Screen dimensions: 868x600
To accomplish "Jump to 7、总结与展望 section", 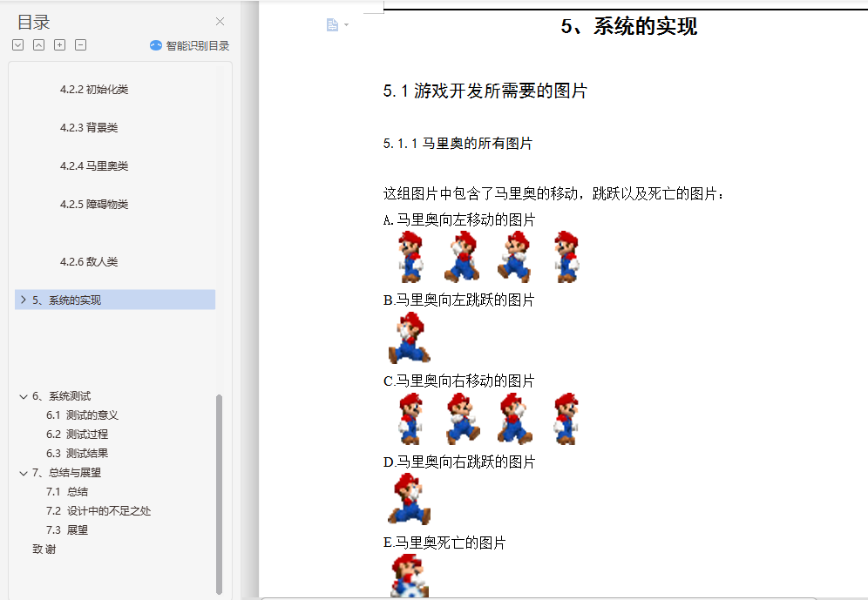I will point(66,473).
